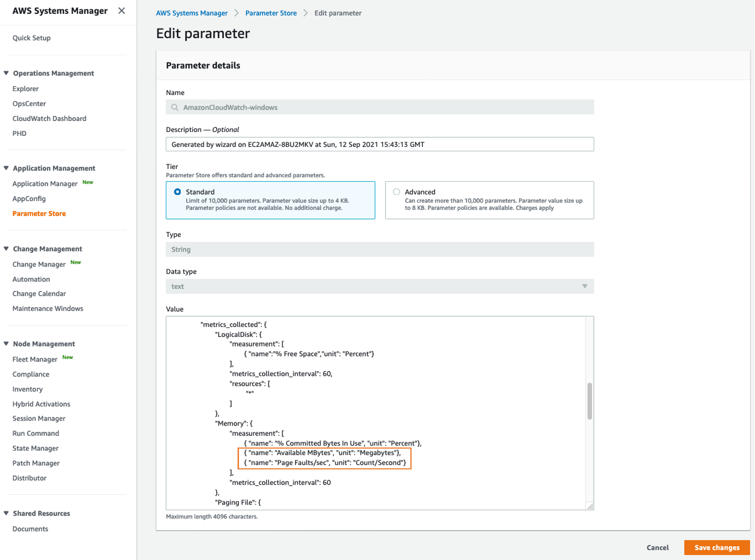Open Documents under Shared Resources
Viewport: 755px width, 560px height.
coord(30,529)
